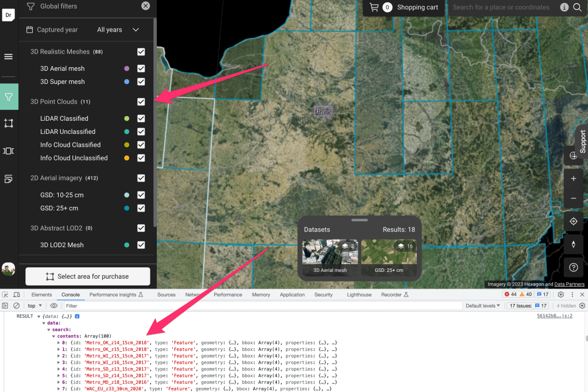Open the hamburger menu in left sidebar
The image size is (588, 392).
coord(9,57)
